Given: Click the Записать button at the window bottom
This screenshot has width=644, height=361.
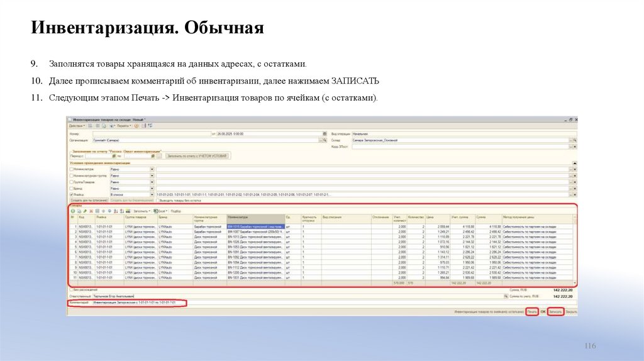Looking at the screenshot, I should (555, 312).
